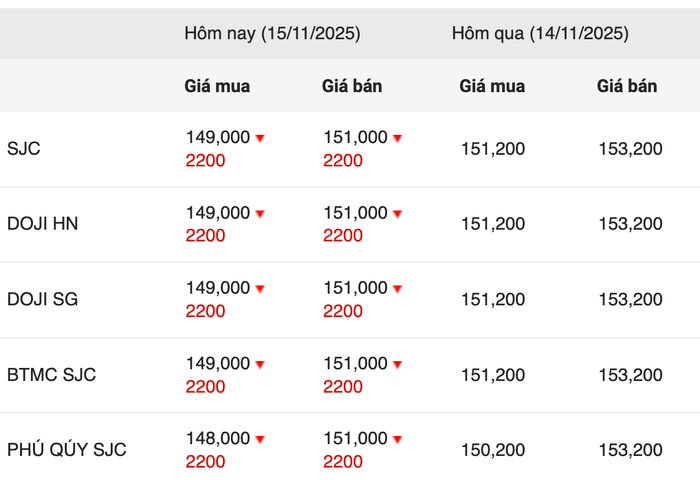The width and height of the screenshot is (700, 480).
Task: Click yesterday's 150,200 buy price for PHÚ QUÝ SJC
Action: tap(493, 450)
